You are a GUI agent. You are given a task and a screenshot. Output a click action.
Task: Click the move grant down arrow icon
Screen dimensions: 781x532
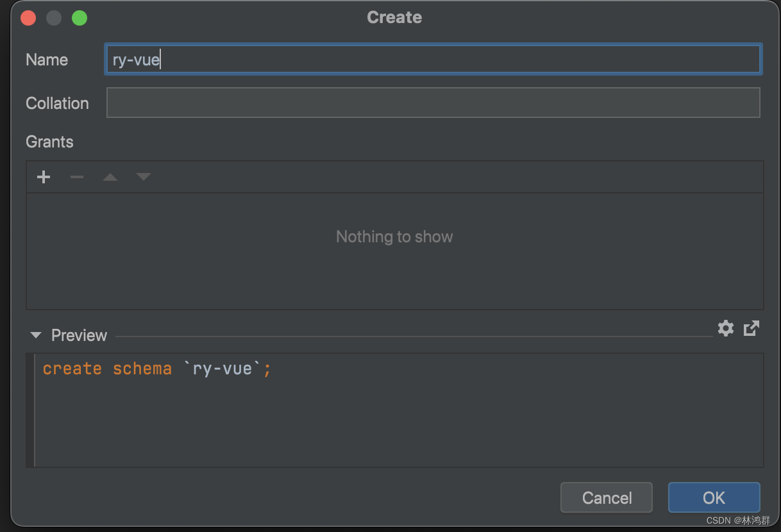pos(144,177)
